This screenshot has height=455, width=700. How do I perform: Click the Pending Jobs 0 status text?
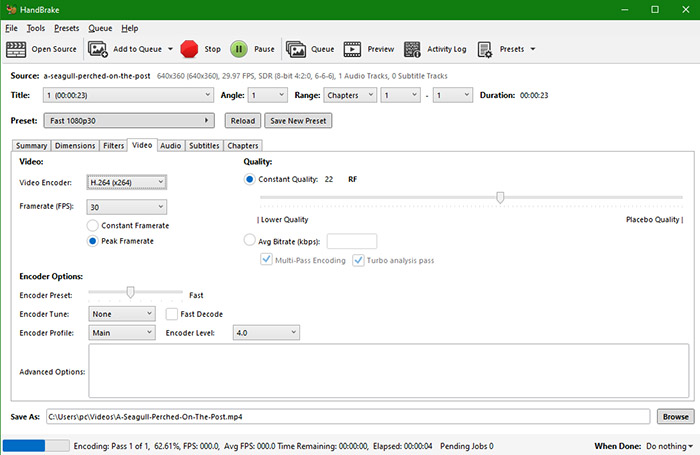click(x=467, y=446)
